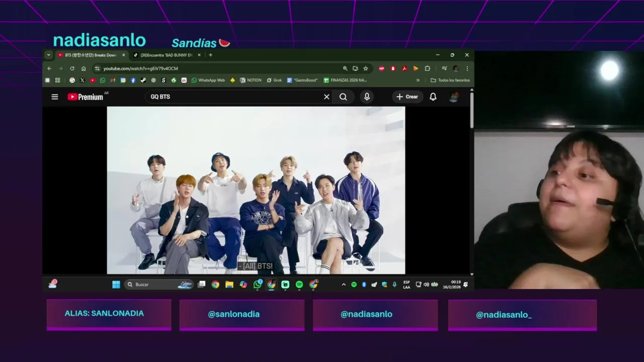The image size is (644, 362).
Task: Close the TikTok Encuentra tab
Action: point(199,55)
